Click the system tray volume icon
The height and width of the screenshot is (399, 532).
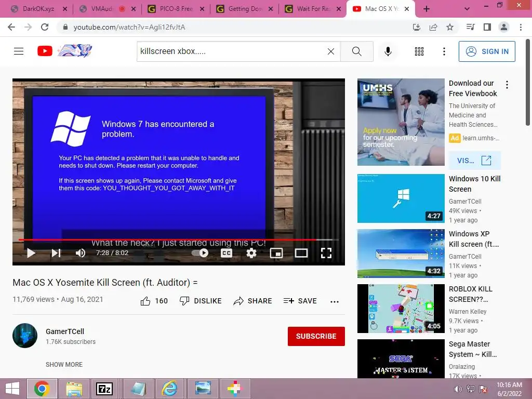tap(458, 389)
